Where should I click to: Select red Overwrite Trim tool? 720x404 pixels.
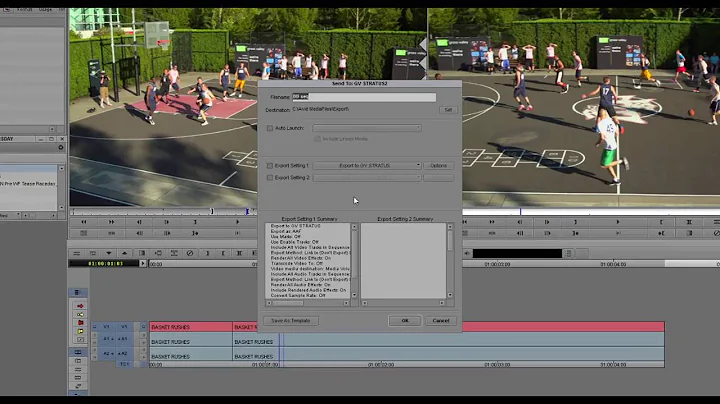(80, 323)
